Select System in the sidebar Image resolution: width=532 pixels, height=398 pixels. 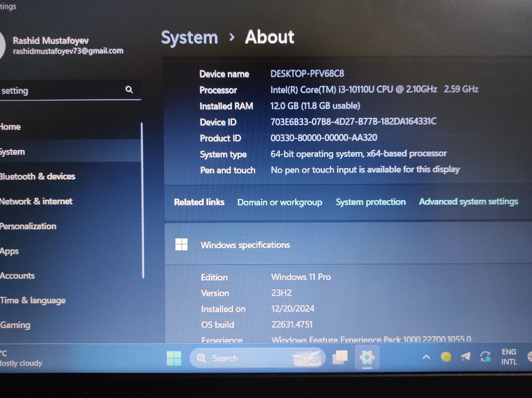pyautogui.click(x=70, y=152)
